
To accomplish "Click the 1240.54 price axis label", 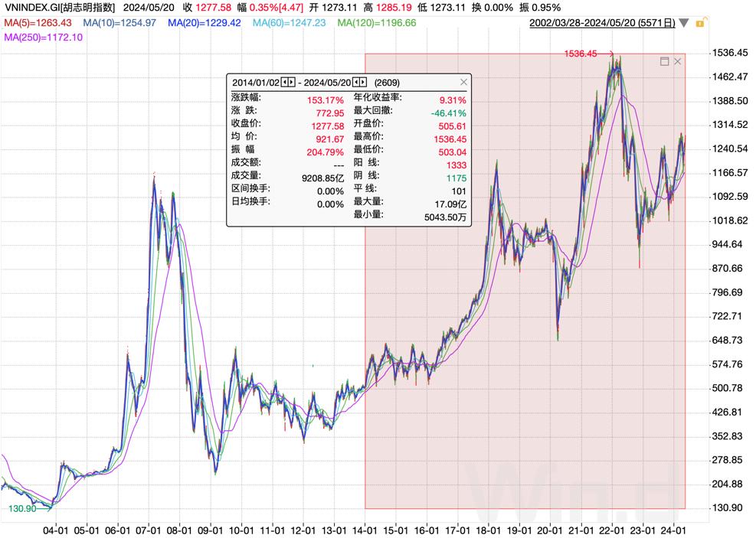I will coord(731,148).
